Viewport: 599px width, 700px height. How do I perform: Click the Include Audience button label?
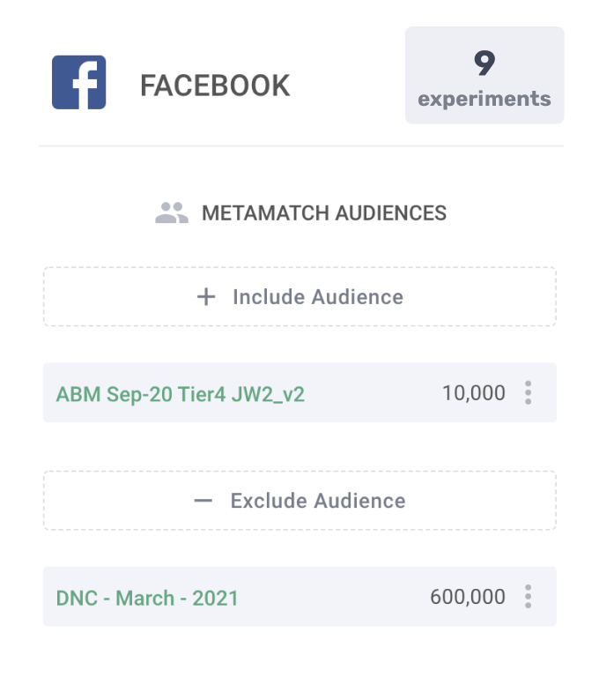click(x=317, y=297)
